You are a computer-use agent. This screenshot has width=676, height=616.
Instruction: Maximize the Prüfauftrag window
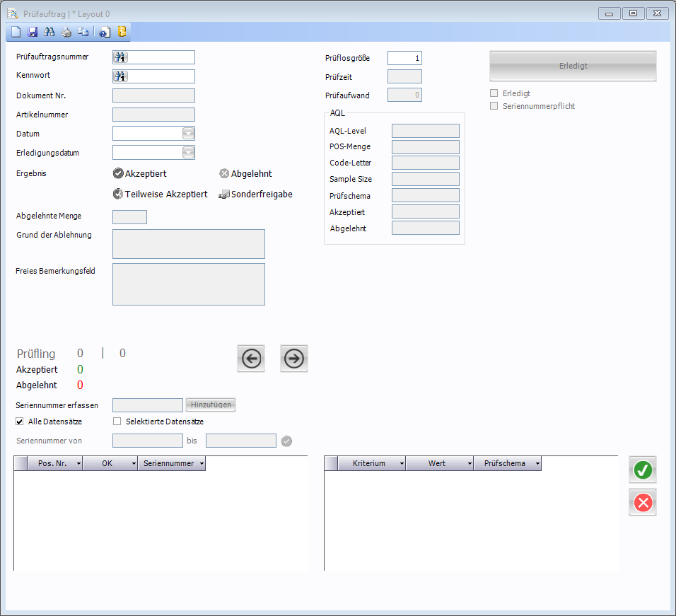[x=633, y=14]
